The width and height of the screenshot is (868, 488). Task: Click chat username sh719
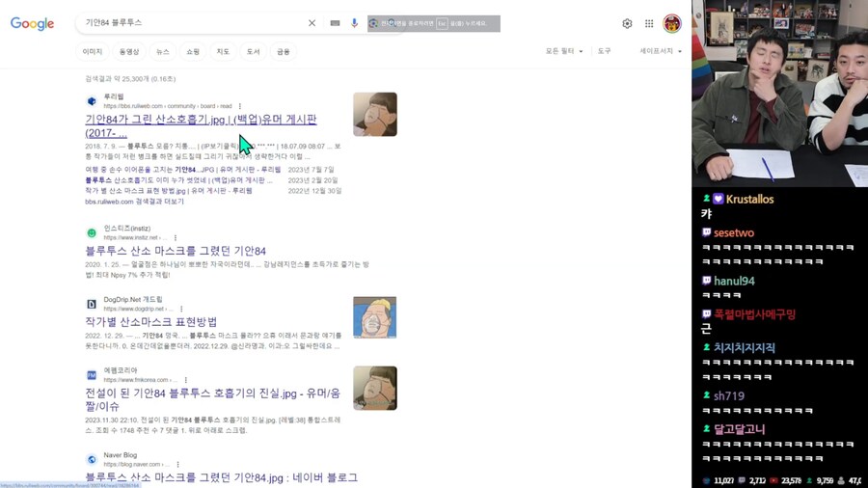coord(728,395)
